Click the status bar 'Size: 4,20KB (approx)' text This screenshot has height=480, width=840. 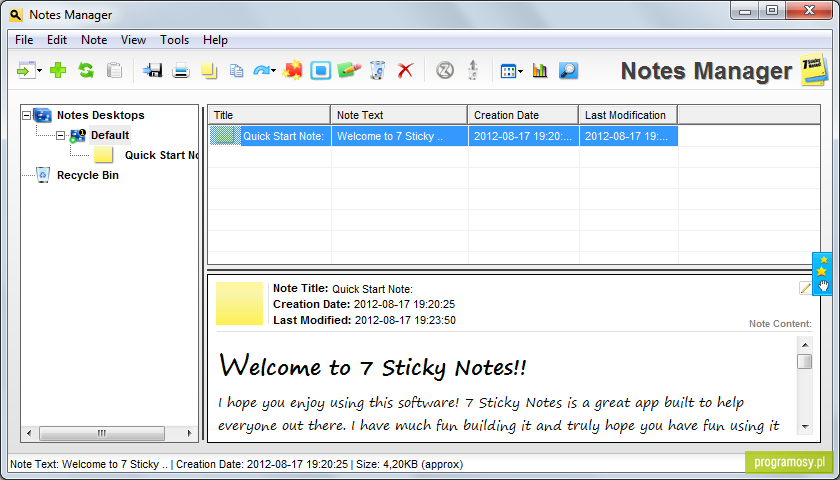409,464
